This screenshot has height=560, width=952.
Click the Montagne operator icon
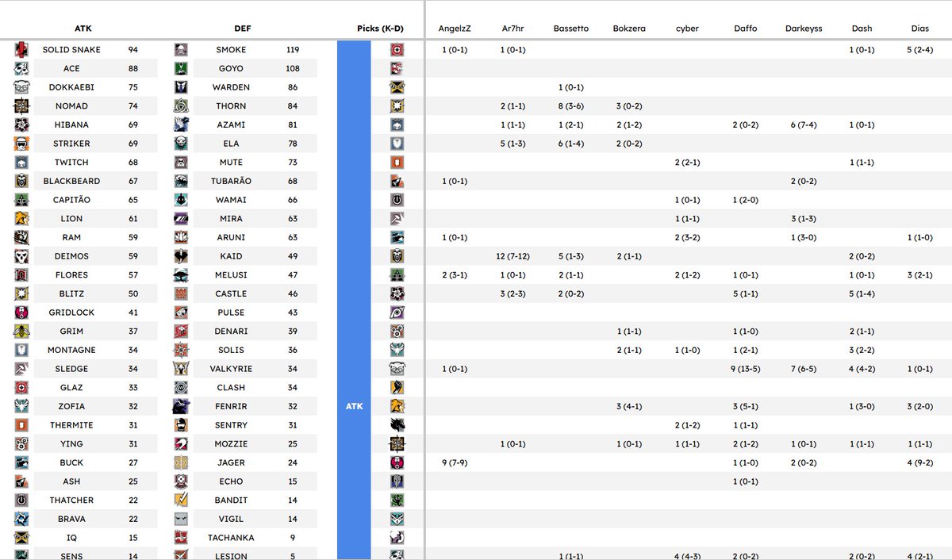click(22, 350)
